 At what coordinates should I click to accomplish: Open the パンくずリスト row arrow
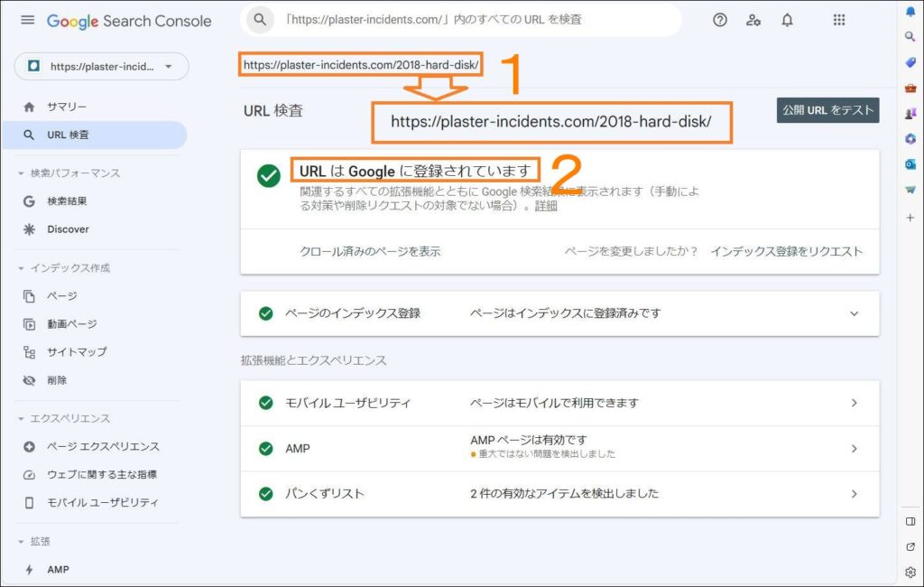click(x=854, y=494)
